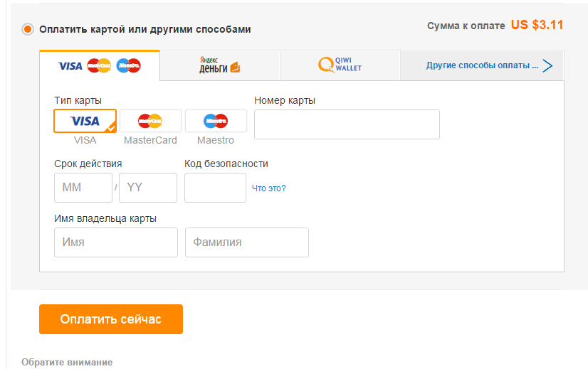Focus the 'Номер карты' input field
588x369 pixels.
pyautogui.click(x=347, y=124)
